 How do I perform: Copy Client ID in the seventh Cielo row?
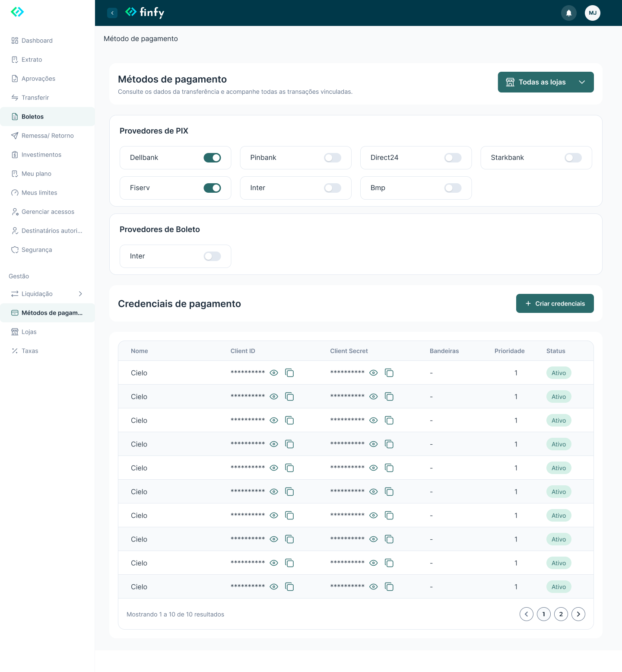click(x=289, y=516)
